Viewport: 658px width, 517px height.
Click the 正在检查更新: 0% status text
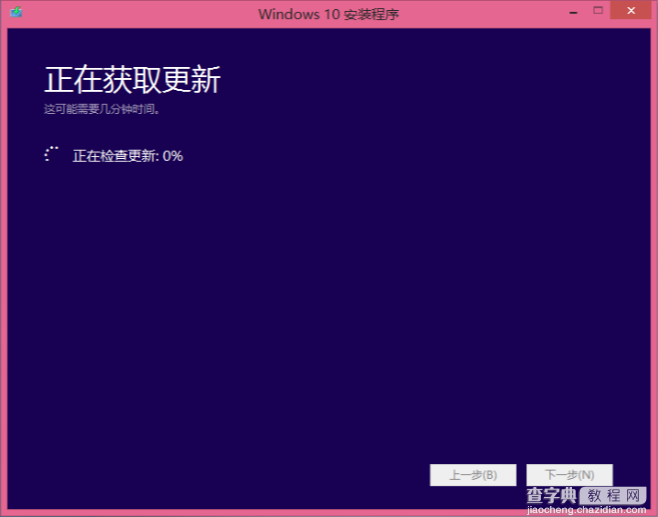click(128, 156)
